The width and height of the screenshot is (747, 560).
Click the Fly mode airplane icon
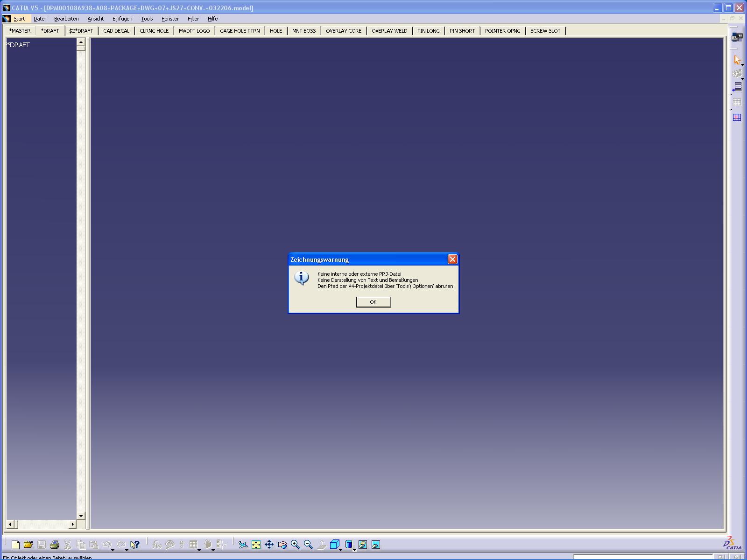pos(243,545)
